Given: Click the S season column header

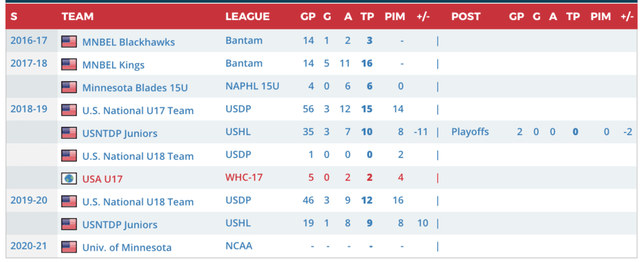Looking at the screenshot, I should (14, 17).
